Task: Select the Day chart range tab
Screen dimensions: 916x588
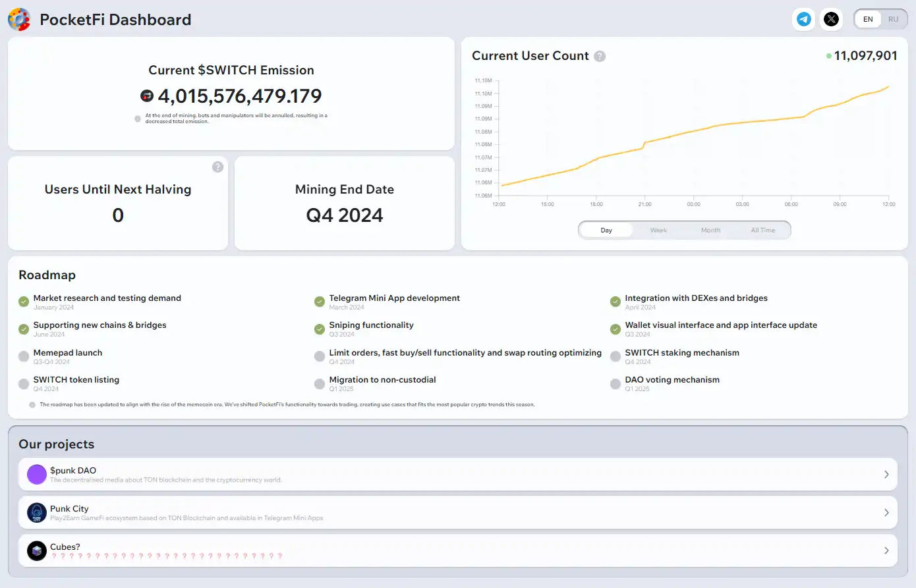Action: [x=606, y=230]
